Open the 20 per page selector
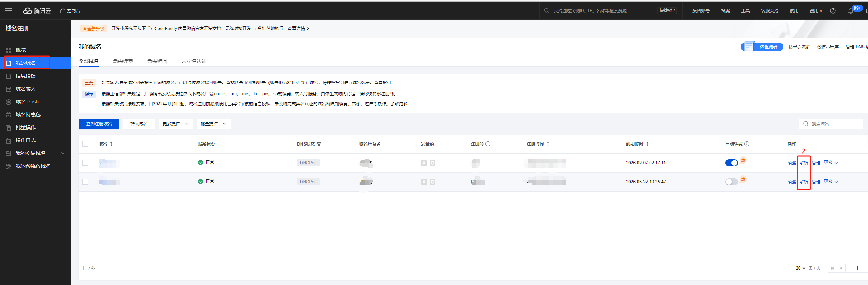868x285 pixels. pos(800,268)
